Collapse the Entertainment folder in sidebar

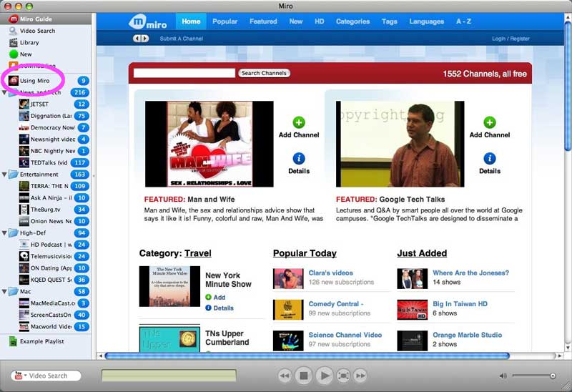(5, 175)
